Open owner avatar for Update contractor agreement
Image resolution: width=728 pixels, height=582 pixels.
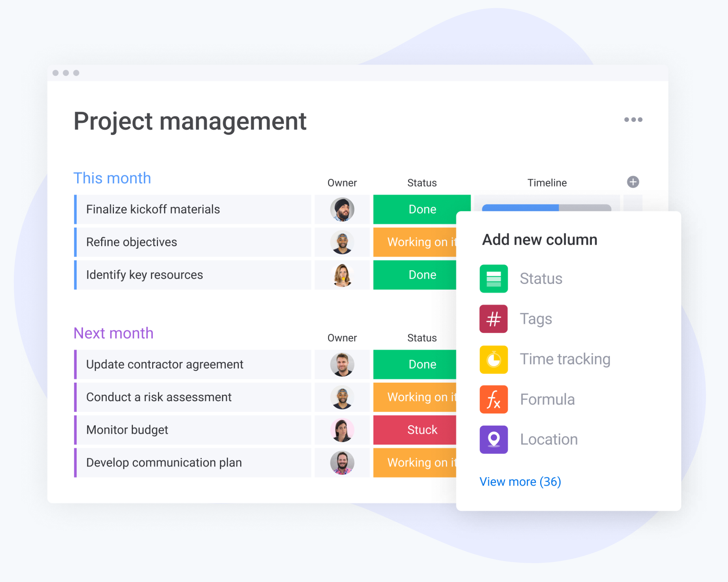(342, 364)
